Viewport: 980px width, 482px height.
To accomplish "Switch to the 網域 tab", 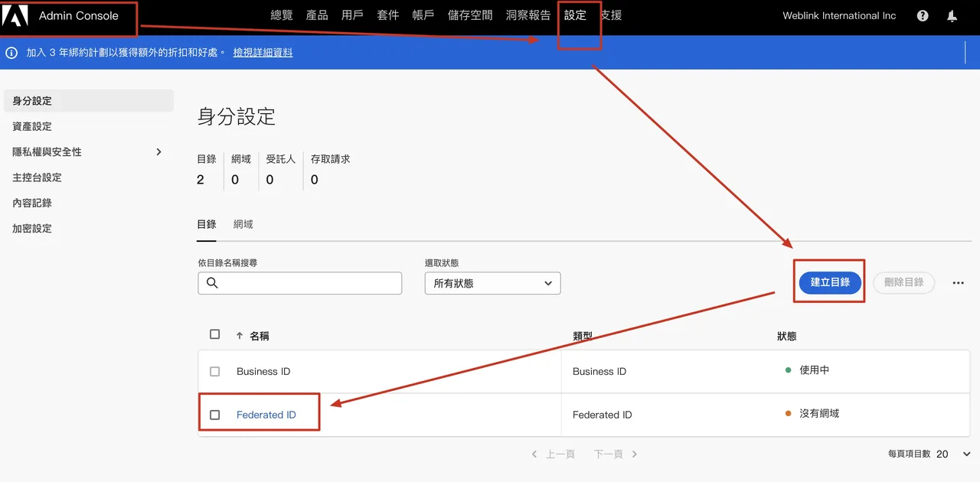I will 243,224.
